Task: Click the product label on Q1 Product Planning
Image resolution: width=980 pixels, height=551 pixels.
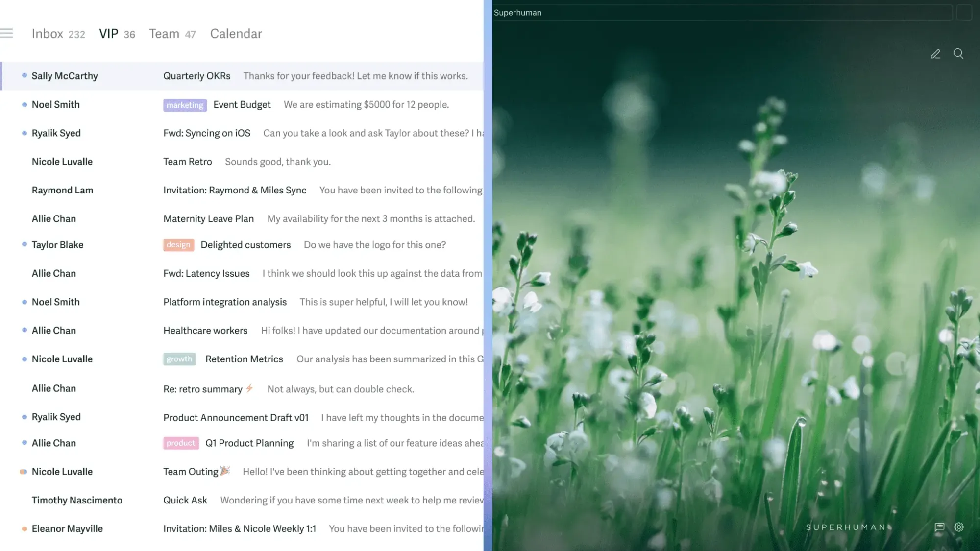Action: tap(180, 443)
